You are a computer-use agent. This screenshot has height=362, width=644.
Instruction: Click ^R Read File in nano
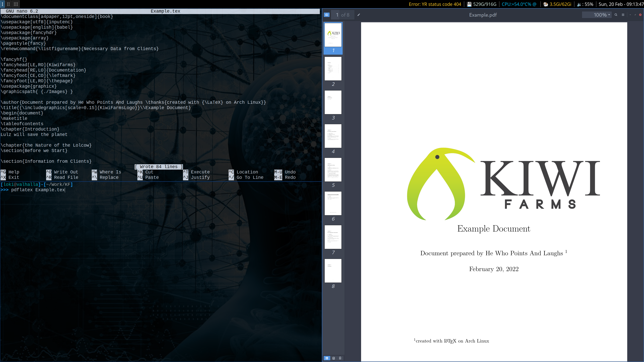tap(62, 177)
